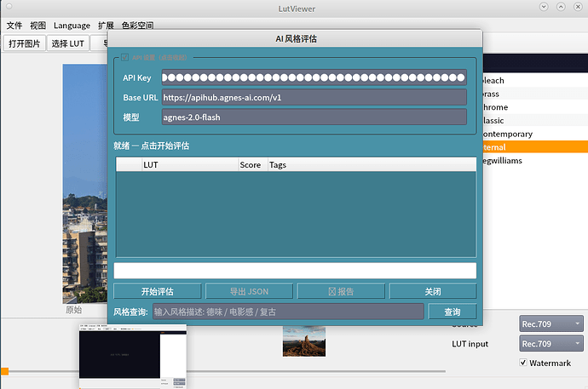Sort results by Tags column header
This screenshot has height=389, width=588.
[372, 165]
